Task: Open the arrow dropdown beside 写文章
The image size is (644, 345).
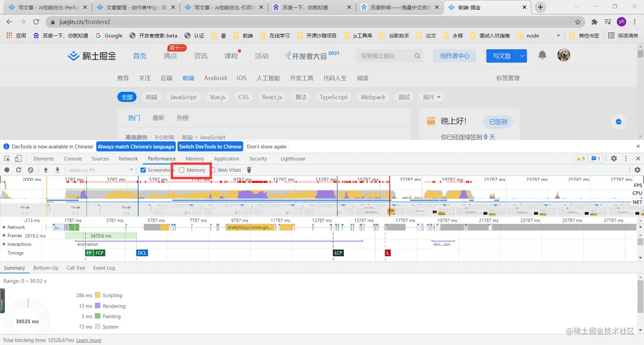Action: tap(522, 56)
